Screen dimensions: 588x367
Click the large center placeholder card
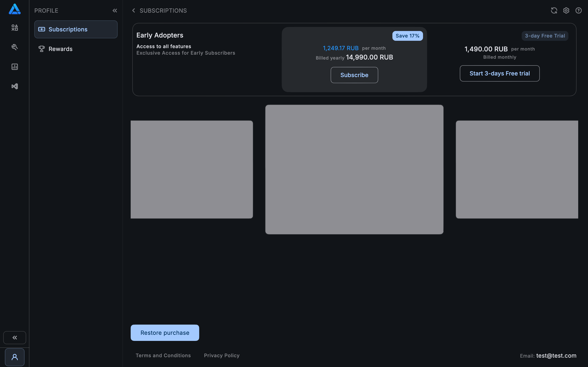[x=354, y=169]
